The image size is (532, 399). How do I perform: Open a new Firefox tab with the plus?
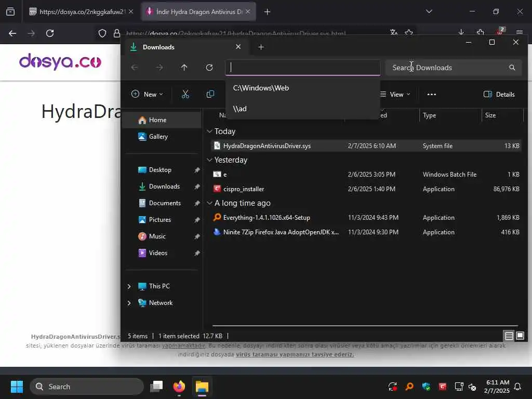pyautogui.click(x=268, y=12)
